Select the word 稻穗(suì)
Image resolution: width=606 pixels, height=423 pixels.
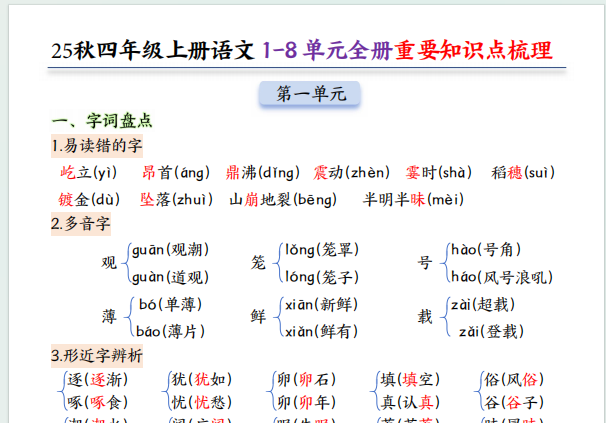coord(522,172)
